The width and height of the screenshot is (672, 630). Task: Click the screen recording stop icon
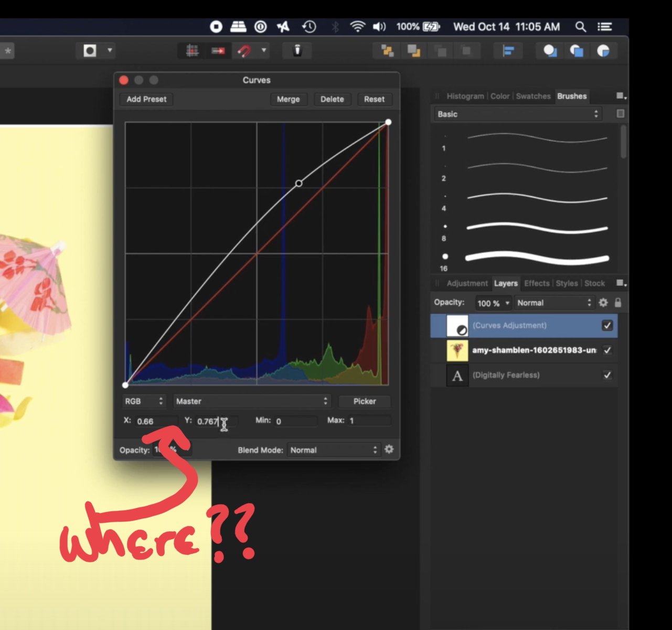point(216,26)
